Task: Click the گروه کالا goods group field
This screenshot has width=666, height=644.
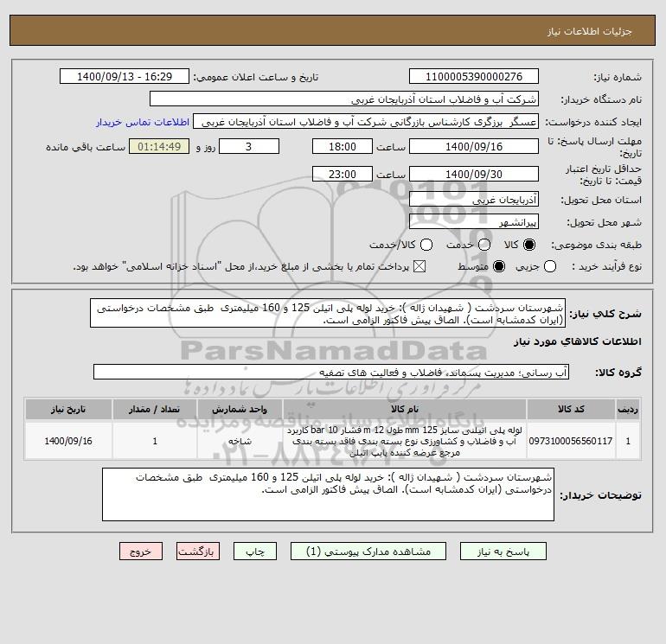Action: coord(331,372)
